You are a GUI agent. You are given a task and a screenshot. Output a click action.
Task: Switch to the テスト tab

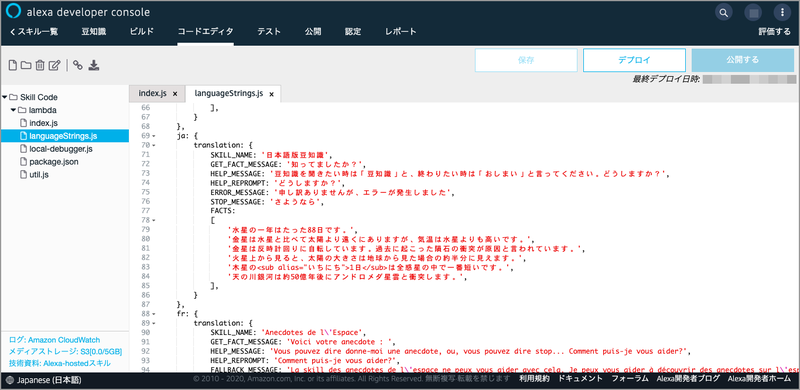coord(269,32)
